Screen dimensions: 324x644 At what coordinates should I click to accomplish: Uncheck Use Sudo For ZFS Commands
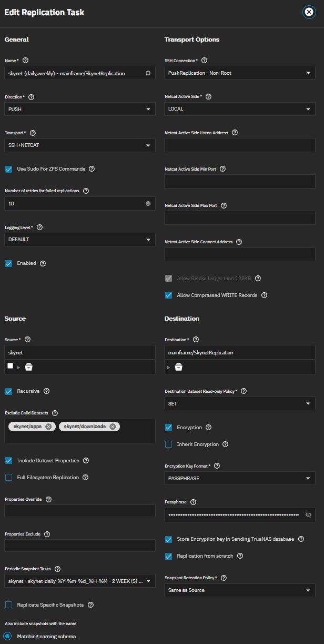point(8,169)
